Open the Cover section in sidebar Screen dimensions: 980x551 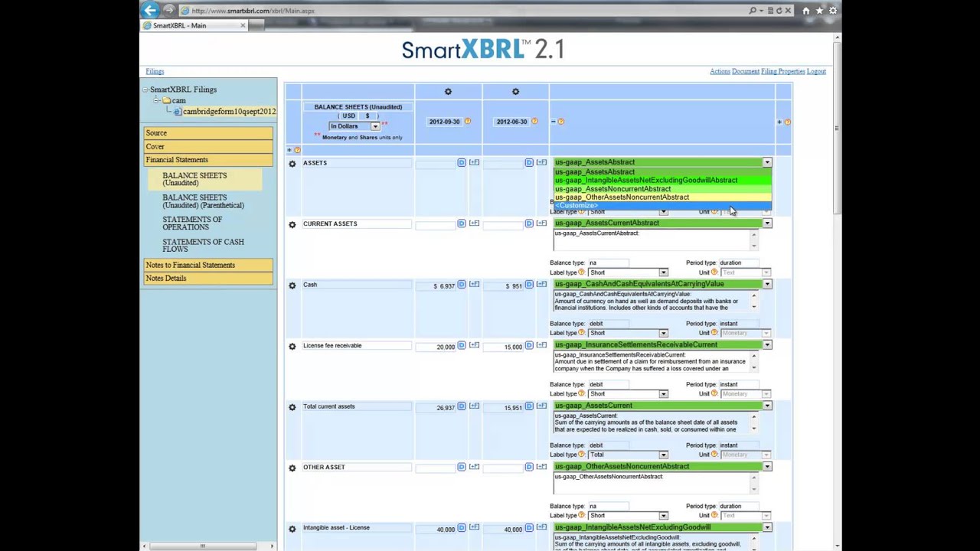pos(208,146)
